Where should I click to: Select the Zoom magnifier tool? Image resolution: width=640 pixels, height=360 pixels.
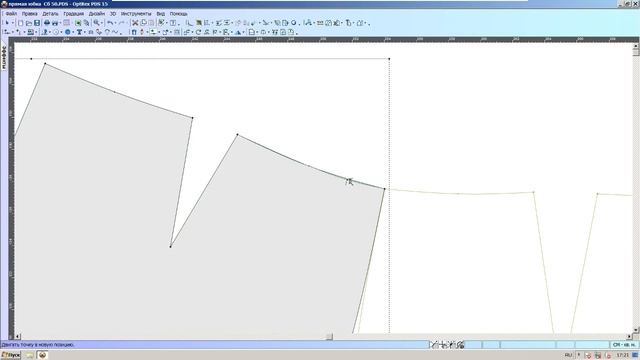coord(96,23)
